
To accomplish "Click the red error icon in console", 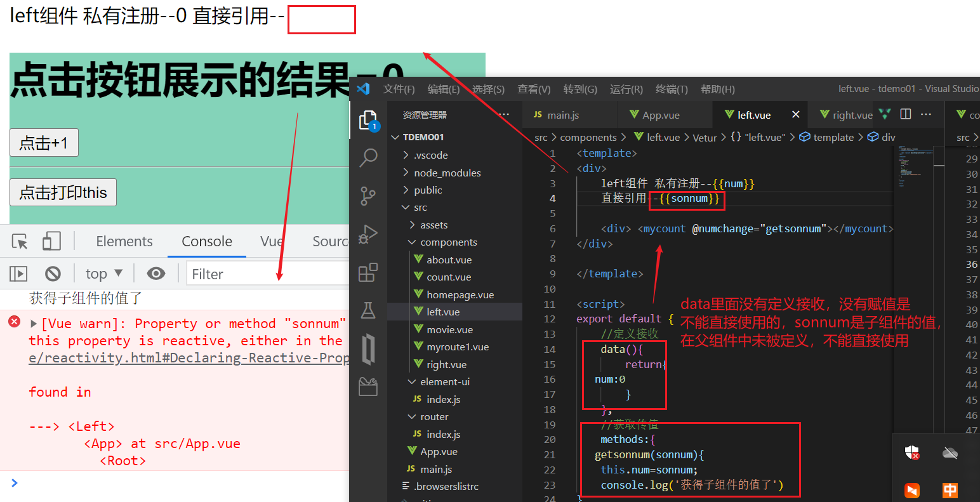I will (14, 322).
